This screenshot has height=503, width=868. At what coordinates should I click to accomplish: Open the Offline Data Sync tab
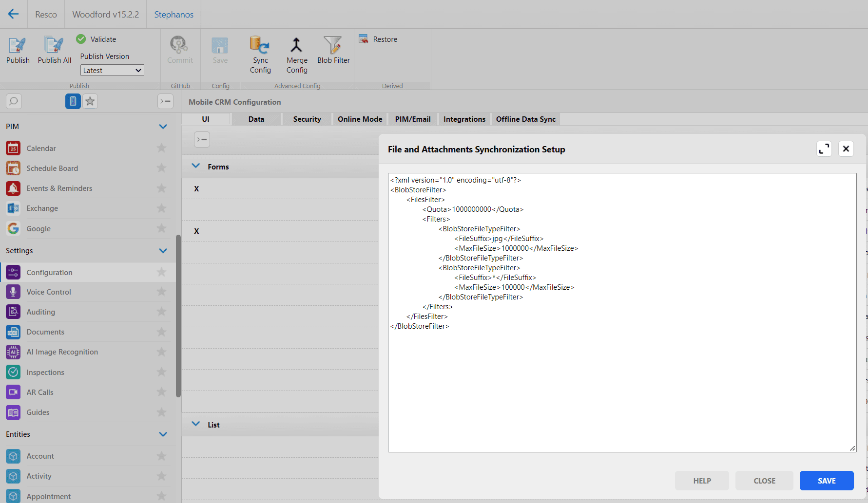click(x=525, y=119)
